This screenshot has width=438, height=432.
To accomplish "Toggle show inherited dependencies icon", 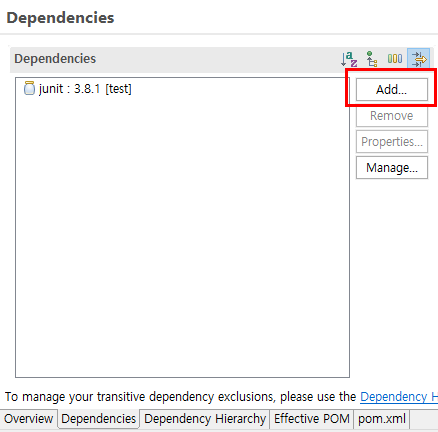I will coord(372,59).
